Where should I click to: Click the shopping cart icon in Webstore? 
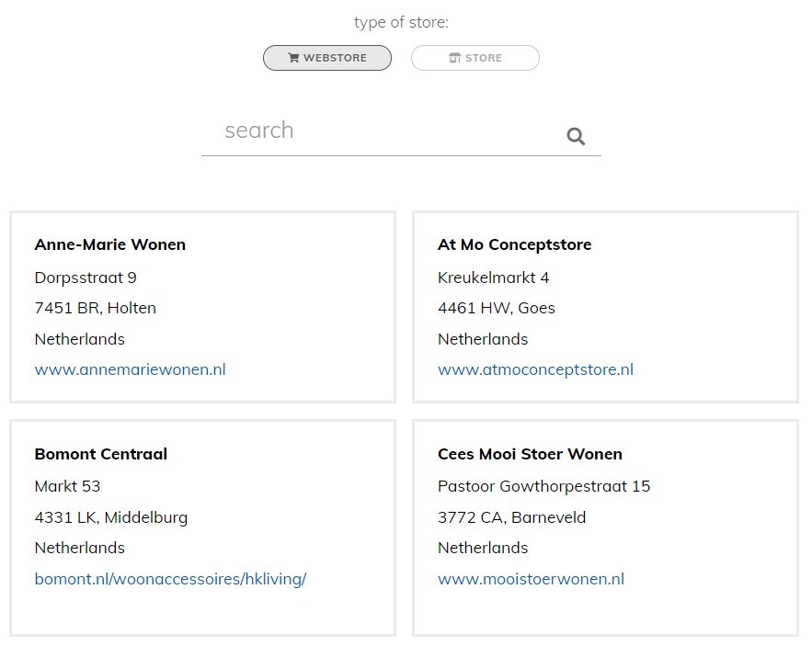coord(293,58)
